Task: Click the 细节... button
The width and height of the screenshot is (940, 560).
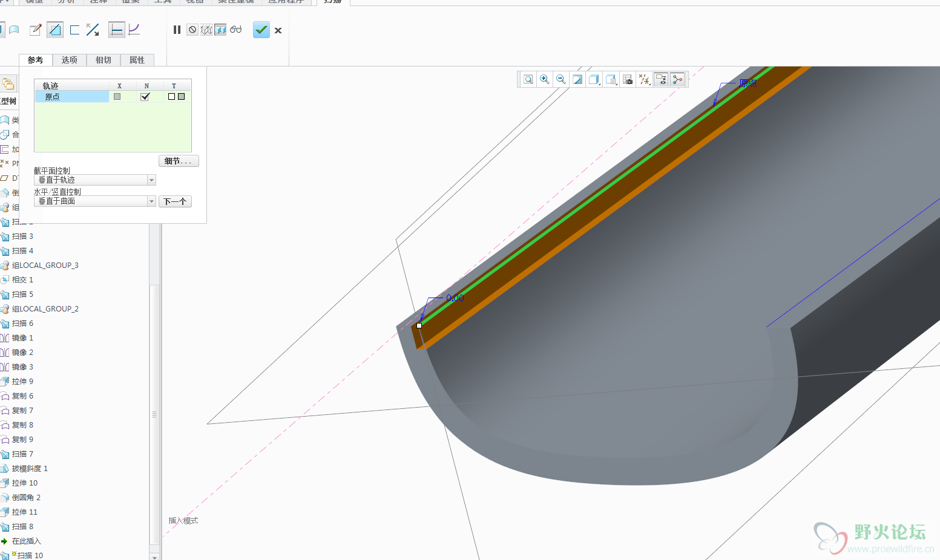Action: (x=179, y=161)
